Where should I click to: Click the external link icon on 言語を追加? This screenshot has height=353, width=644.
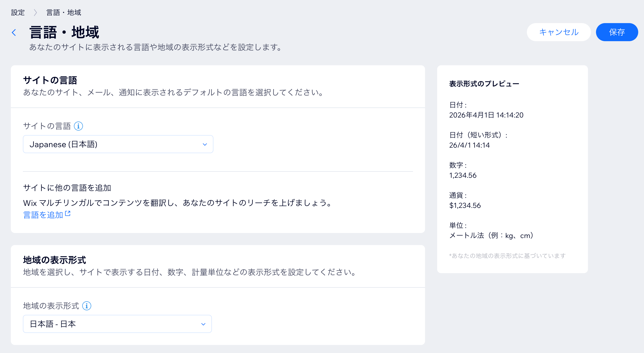(x=68, y=213)
